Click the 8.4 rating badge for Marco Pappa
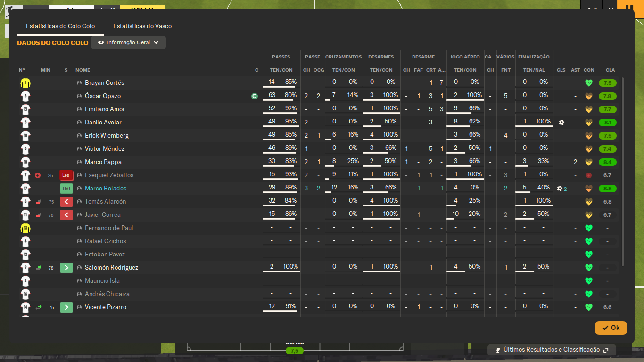The height and width of the screenshot is (362, 644). pyautogui.click(x=607, y=162)
